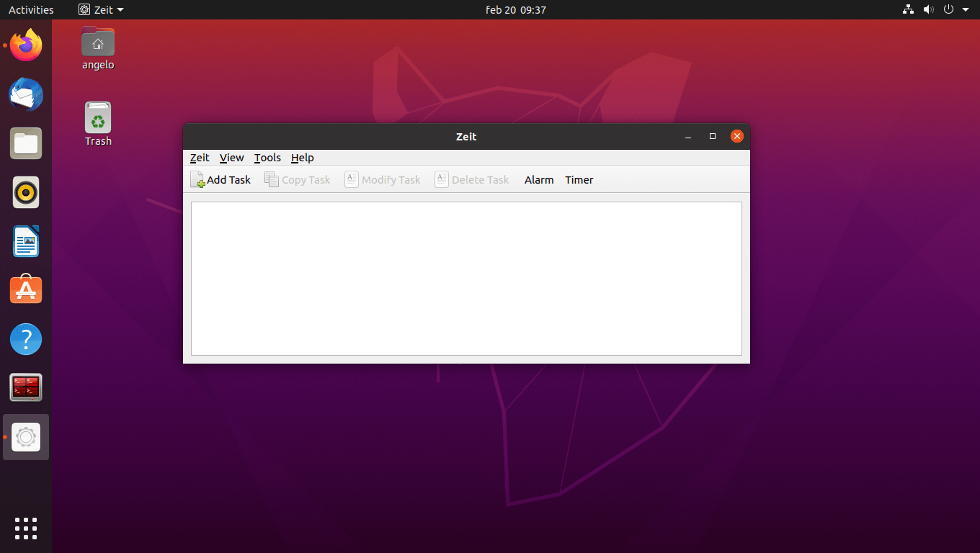
Task: Open the Help question mark app
Action: pos(26,339)
